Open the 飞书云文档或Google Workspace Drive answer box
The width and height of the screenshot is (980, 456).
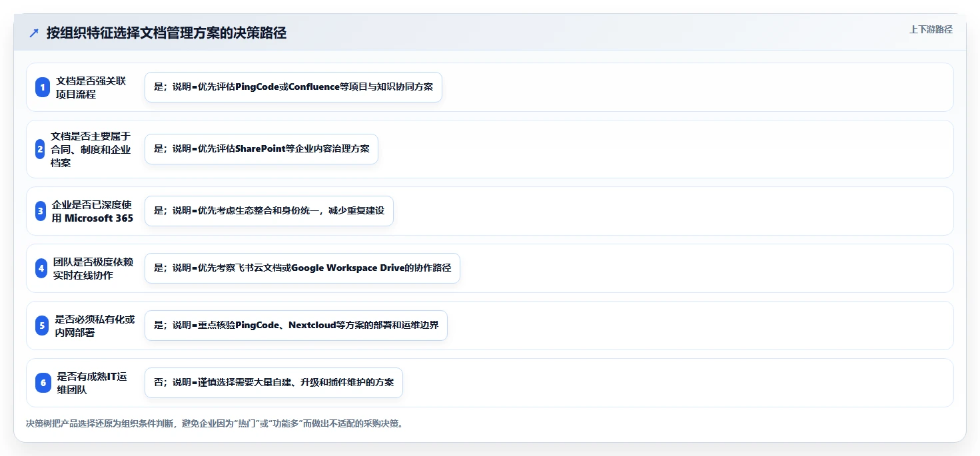[x=302, y=268]
